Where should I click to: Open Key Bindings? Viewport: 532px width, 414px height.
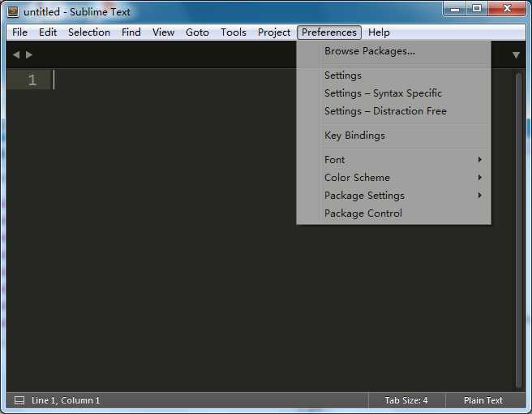(393, 136)
